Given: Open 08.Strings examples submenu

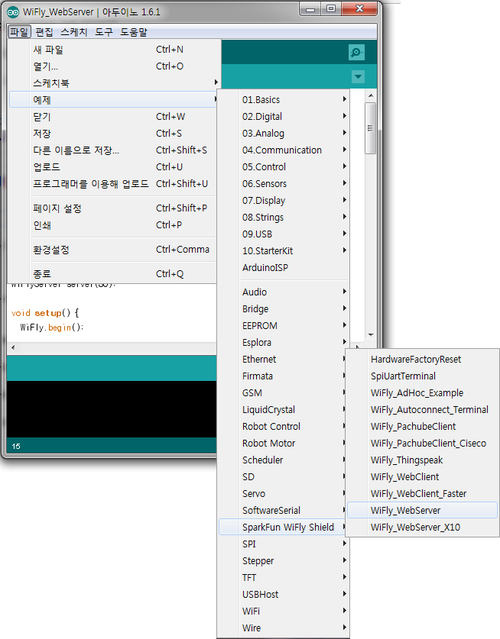Looking at the screenshot, I should 284,217.
